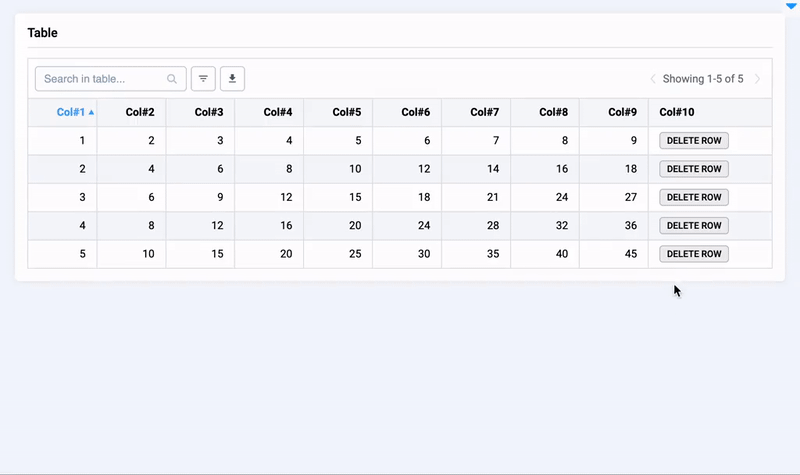Viewport: 800px width, 475px height.
Task: Delete the last row of table
Action: [694, 254]
